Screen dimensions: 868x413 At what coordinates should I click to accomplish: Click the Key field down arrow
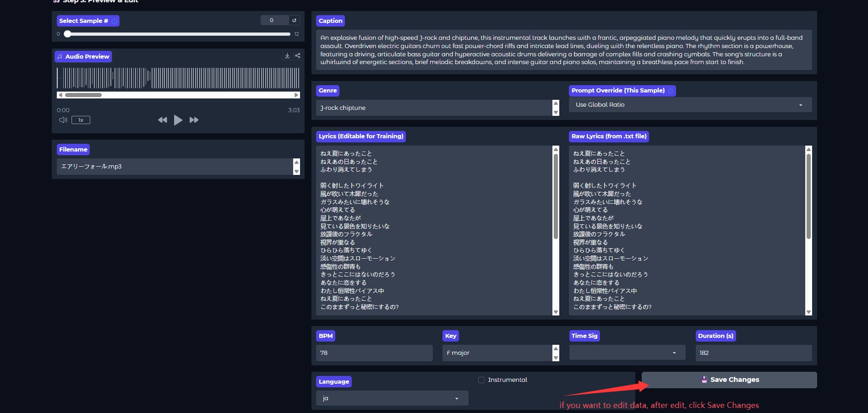[x=556, y=358]
